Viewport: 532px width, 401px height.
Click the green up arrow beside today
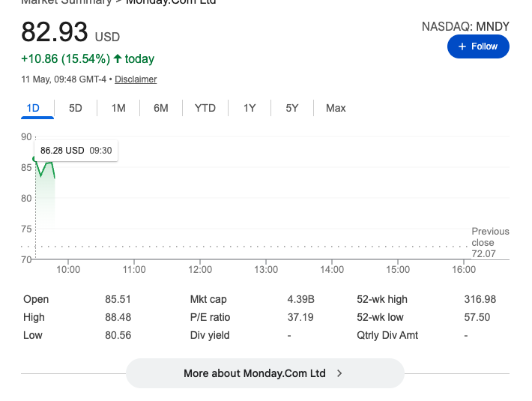118,58
